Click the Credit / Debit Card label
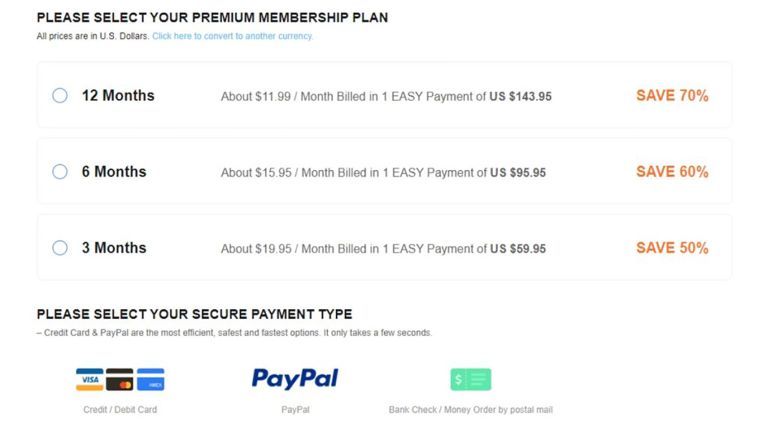This screenshot has width=768, height=423. coord(120,409)
